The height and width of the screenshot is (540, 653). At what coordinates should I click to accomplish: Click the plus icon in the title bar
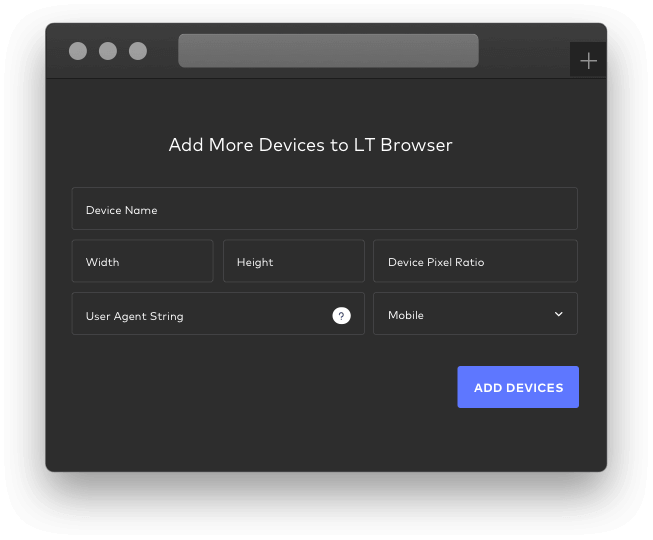tap(588, 61)
